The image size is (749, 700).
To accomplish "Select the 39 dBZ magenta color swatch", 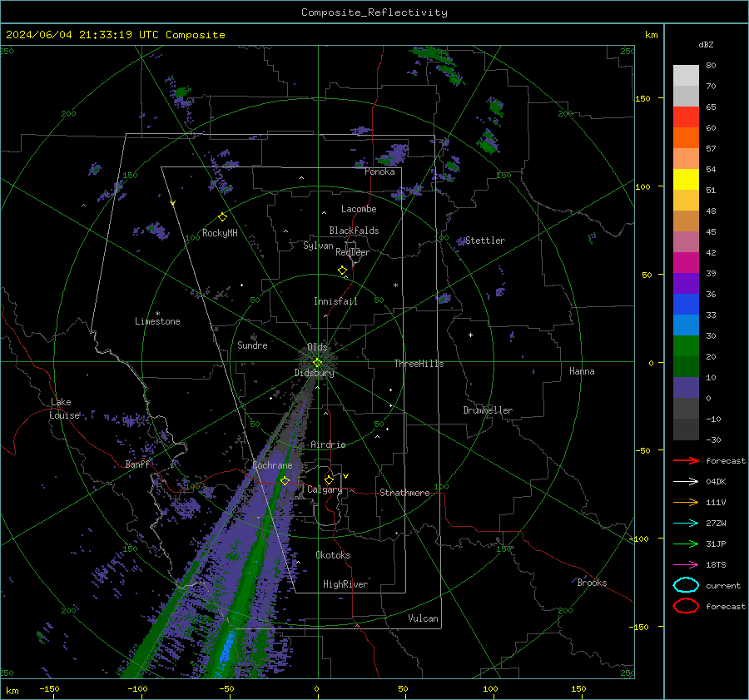I will [x=686, y=263].
